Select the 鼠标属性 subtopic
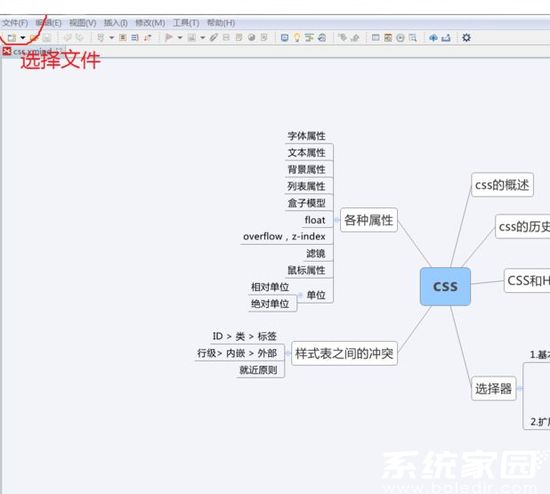The image size is (550, 494). pyautogui.click(x=306, y=270)
